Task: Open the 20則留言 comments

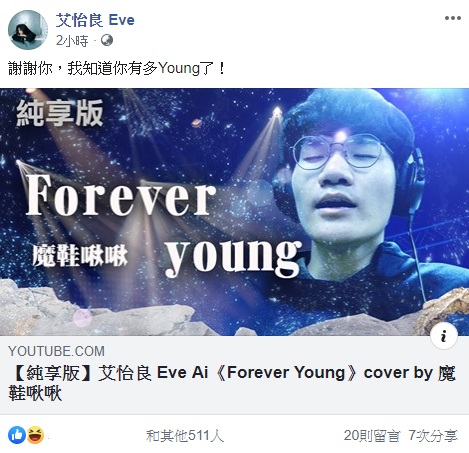Action: [x=372, y=436]
